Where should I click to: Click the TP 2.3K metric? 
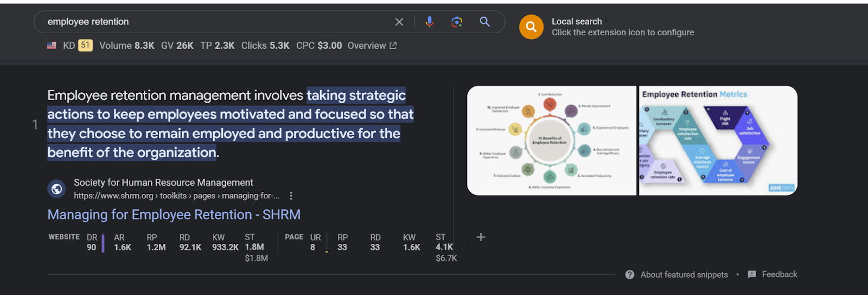coord(217,46)
